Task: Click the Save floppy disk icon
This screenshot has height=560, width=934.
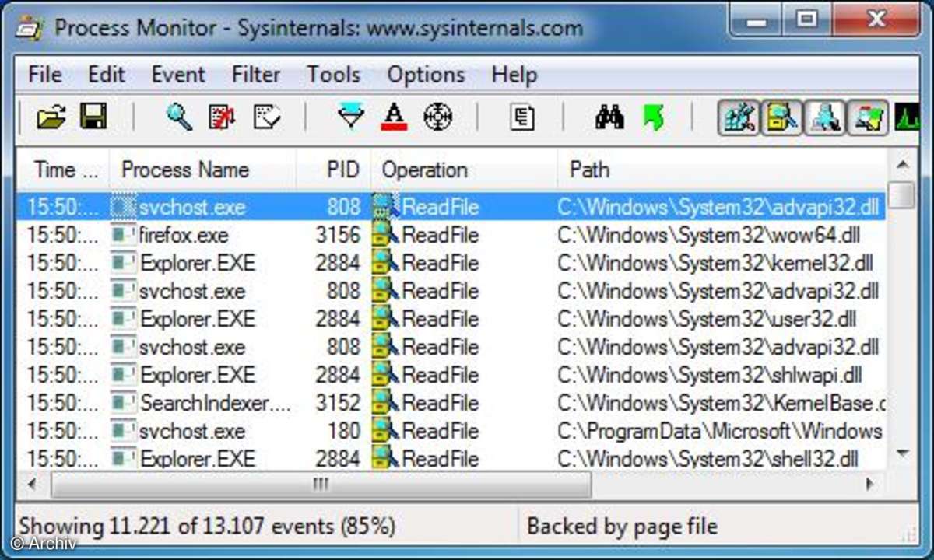Action: 93,117
